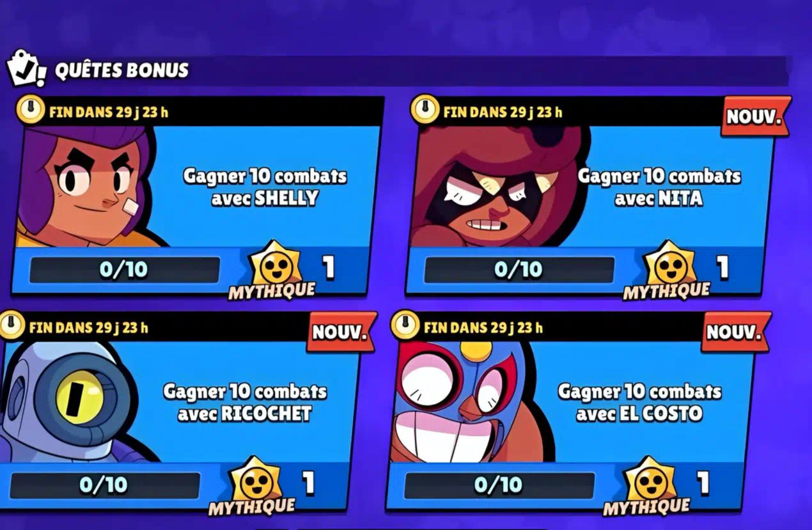Click the clock icon on Shelly quest
The height and width of the screenshot is (530, 812).
29,111
